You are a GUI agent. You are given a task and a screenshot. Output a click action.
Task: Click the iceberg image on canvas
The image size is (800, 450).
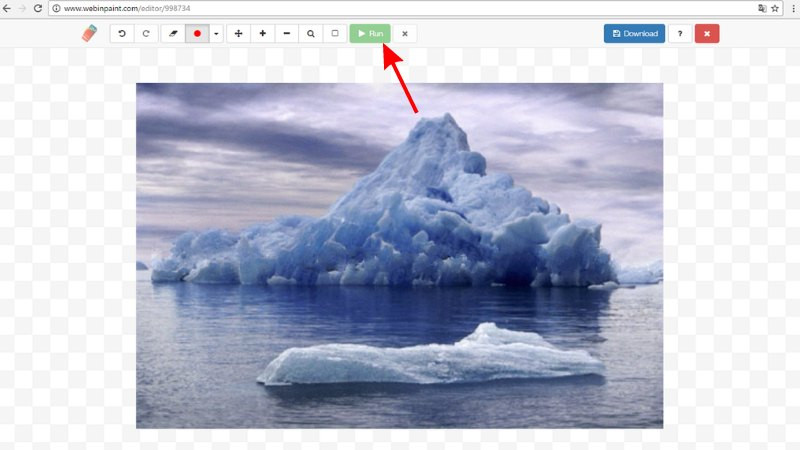pyautogui.click(x=399, y=255)
